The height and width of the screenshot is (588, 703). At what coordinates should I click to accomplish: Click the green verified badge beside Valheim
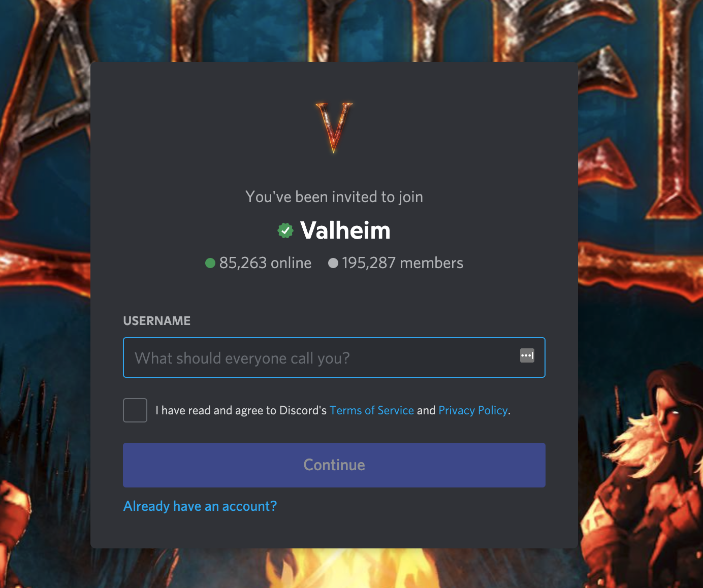(285, 231)
